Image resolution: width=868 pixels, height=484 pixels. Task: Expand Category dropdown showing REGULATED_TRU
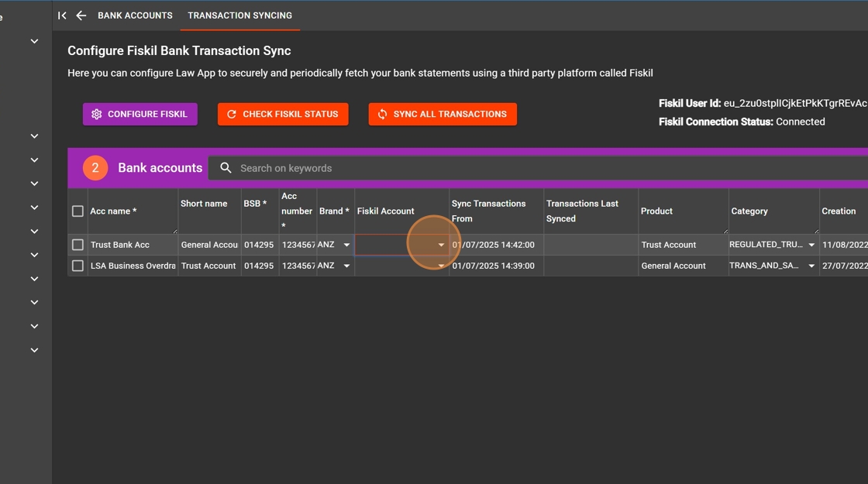811,245
